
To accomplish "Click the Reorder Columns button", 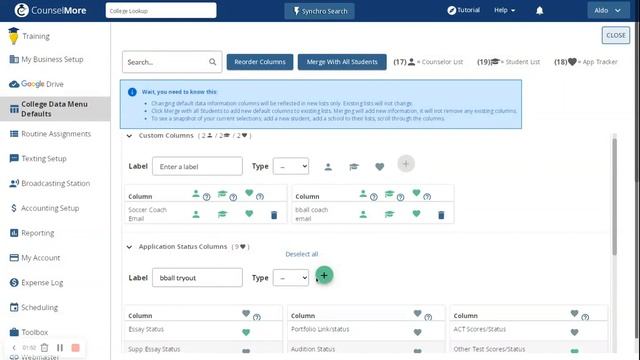I will (x=260, y=62).
